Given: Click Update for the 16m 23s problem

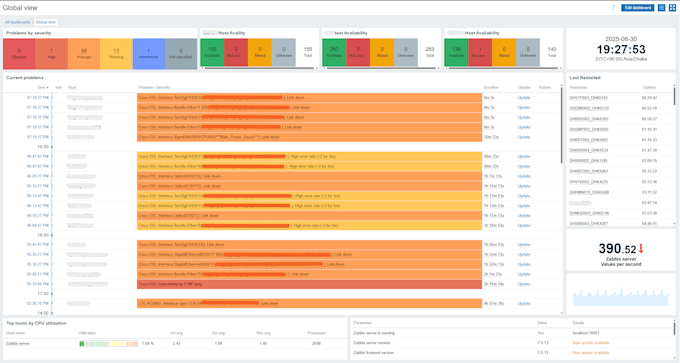Looking at the screenshot, I should (524, 137).
